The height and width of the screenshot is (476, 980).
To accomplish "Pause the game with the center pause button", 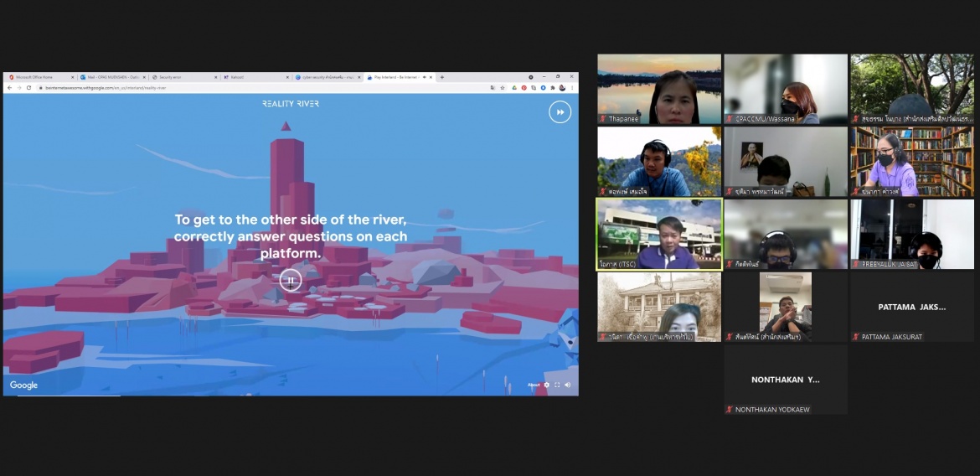I will click(291, 280).
